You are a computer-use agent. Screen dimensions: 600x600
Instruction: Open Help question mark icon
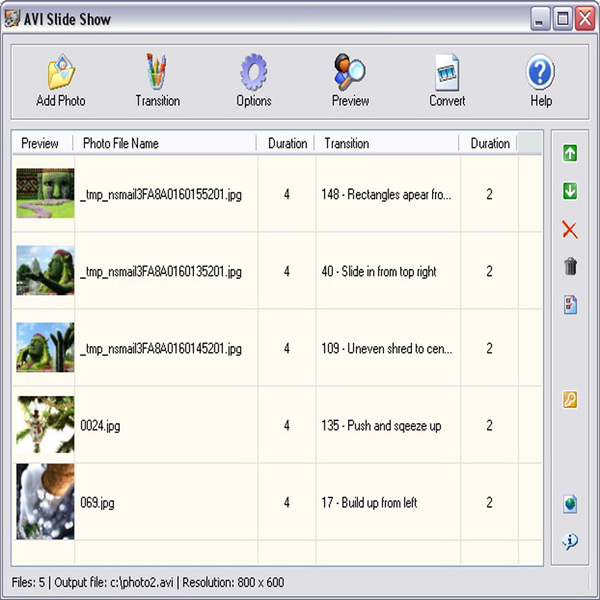point(540,72)
